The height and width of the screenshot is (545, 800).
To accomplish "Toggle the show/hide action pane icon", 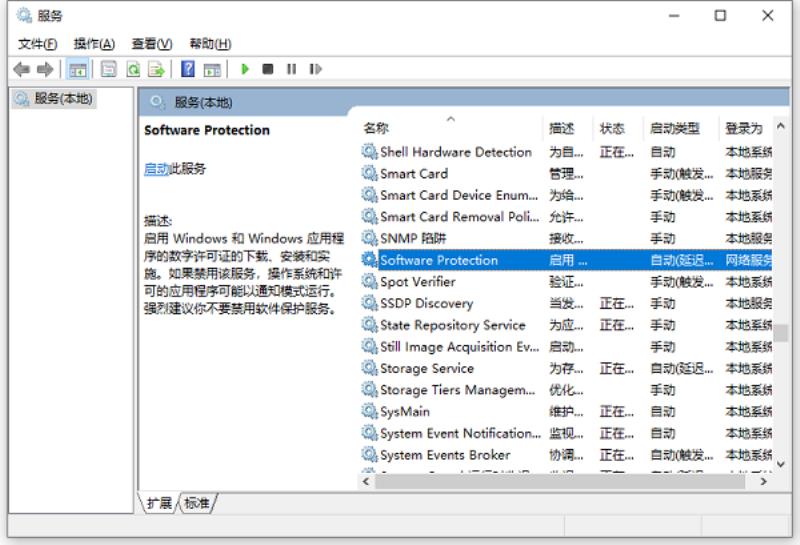I will pos(212,69).
